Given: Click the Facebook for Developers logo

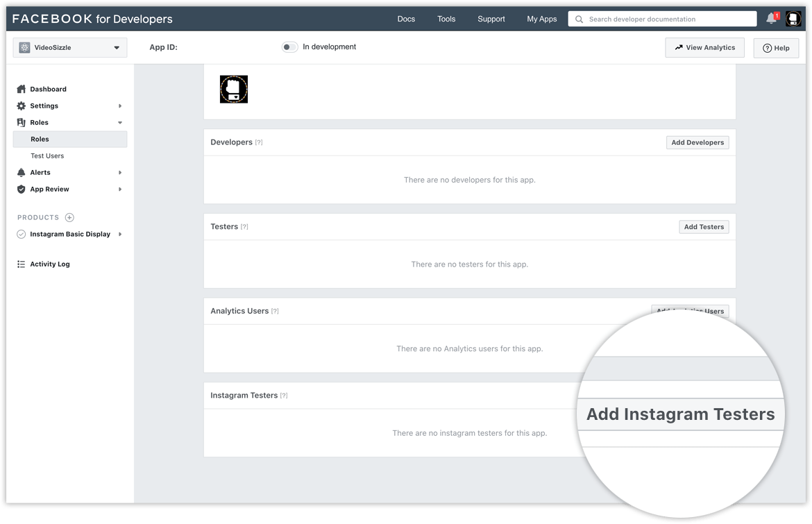Looking at the screenshot, I should (92, 19).
